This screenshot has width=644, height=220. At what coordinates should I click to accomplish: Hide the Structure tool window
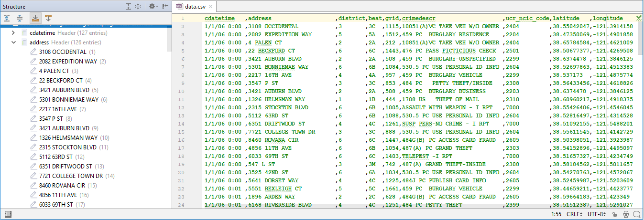tap(164, 6)
